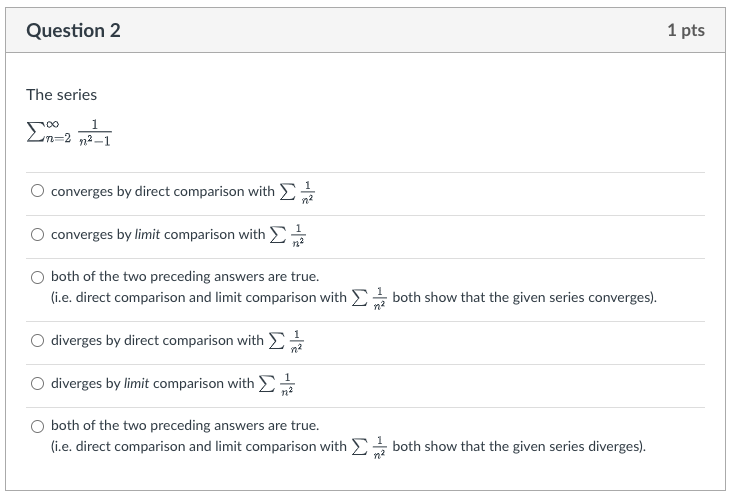Choose the radio button for both tests showing divergence
Screen dimensions: 732x495
(x=37, y=426)
